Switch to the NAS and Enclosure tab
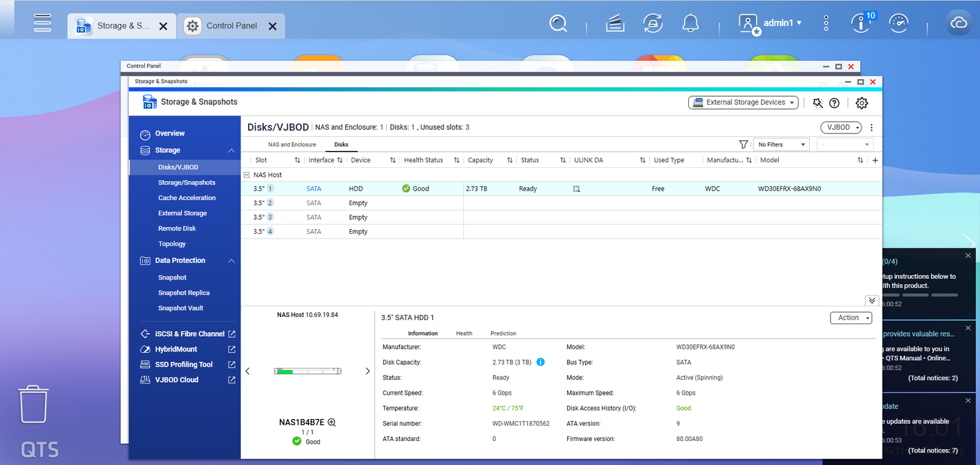Image resolution: width=980 pixels, height=465 pixels. [x=292, y=145]
